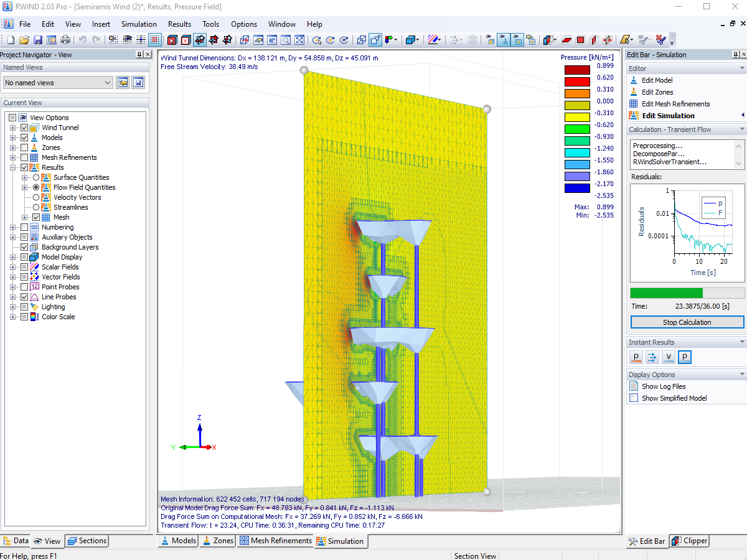Pin the Project Navigator panel
The width and height of the screenshot is (747, 560).
pyautogui.click(x=139, y=55)
